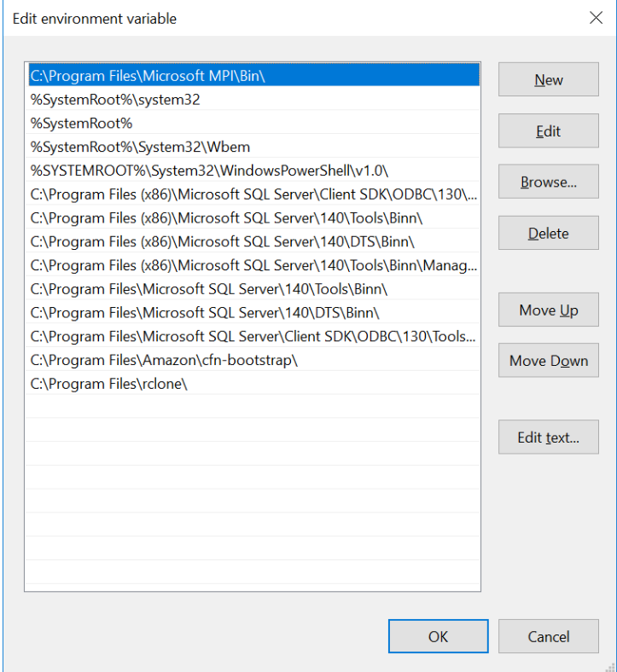This screenshot has width=617, height=672.
Task: Select the plain %SystemRoot% entry
Action: (81, 123)
